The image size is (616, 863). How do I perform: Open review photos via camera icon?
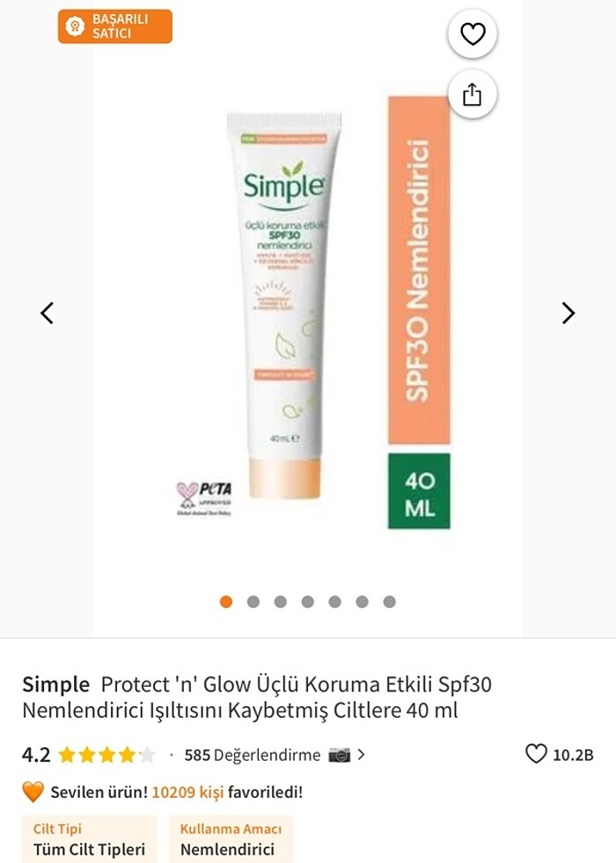click(340, 756)
